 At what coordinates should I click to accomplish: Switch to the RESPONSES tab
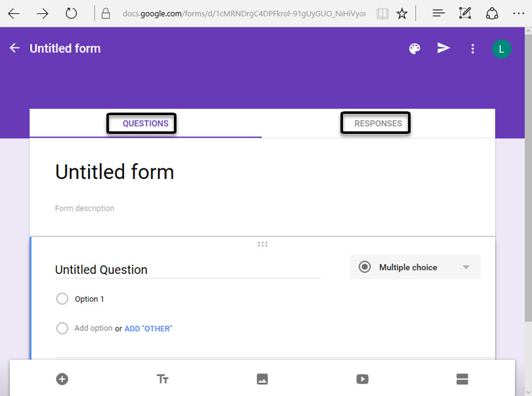tap(376, 123)
